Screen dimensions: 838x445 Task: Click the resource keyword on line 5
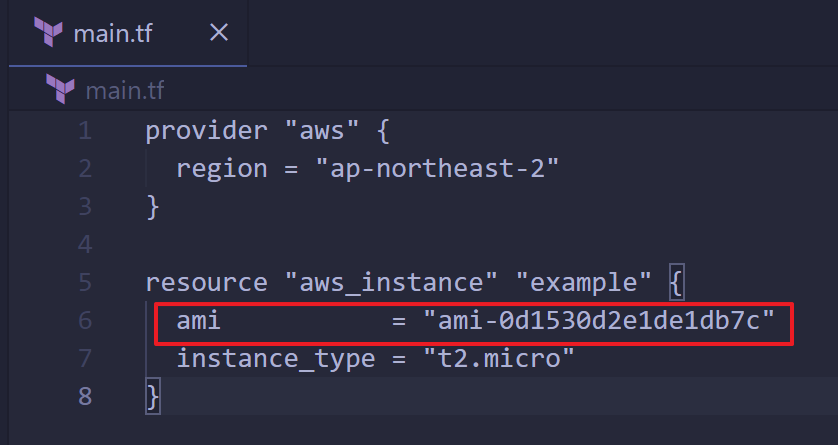(206, 282)
